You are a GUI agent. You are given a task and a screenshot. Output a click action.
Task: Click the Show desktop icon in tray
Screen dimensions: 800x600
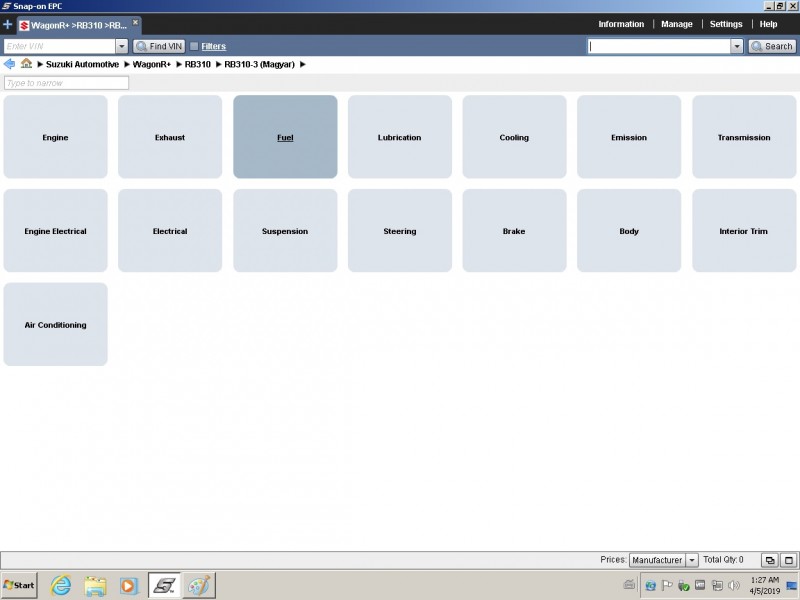tap(792, 585)
